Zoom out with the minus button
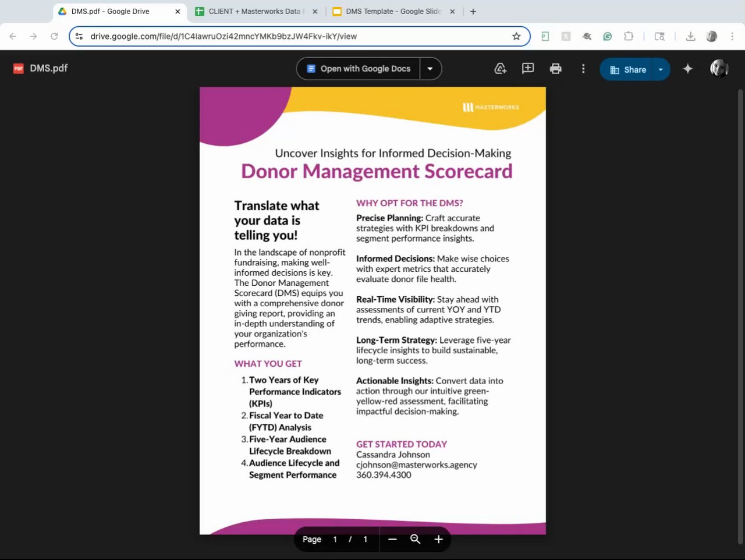 (392, 539)
